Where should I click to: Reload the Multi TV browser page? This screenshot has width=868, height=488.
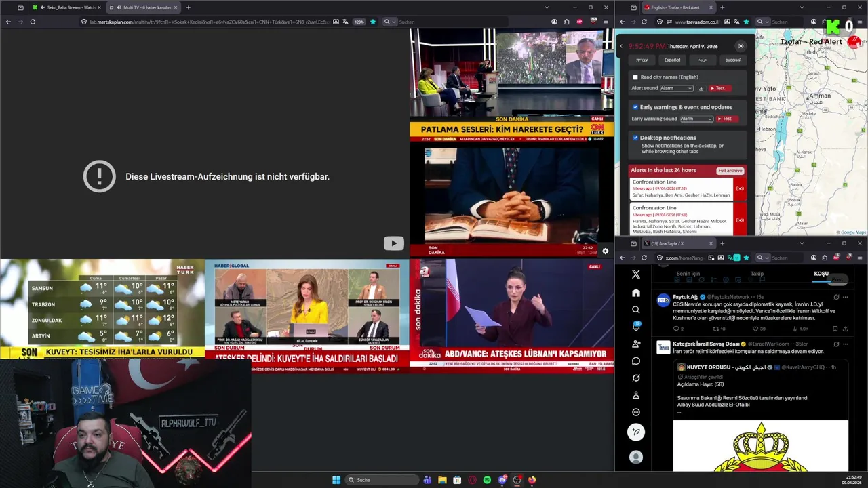(x=33, y=22)
